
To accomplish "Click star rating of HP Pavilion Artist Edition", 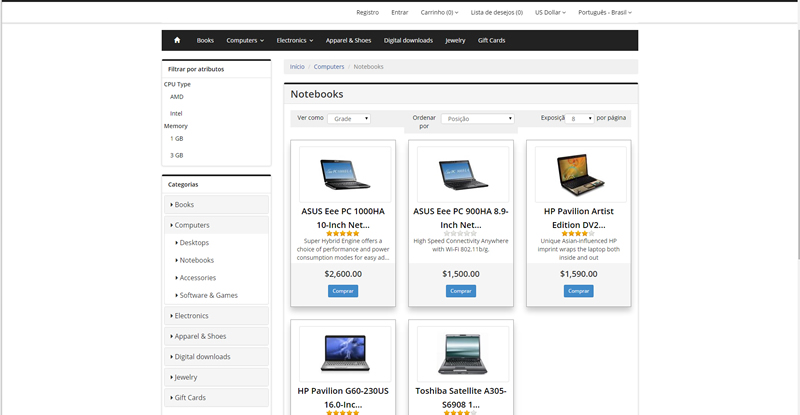I will tap(578, 234).
